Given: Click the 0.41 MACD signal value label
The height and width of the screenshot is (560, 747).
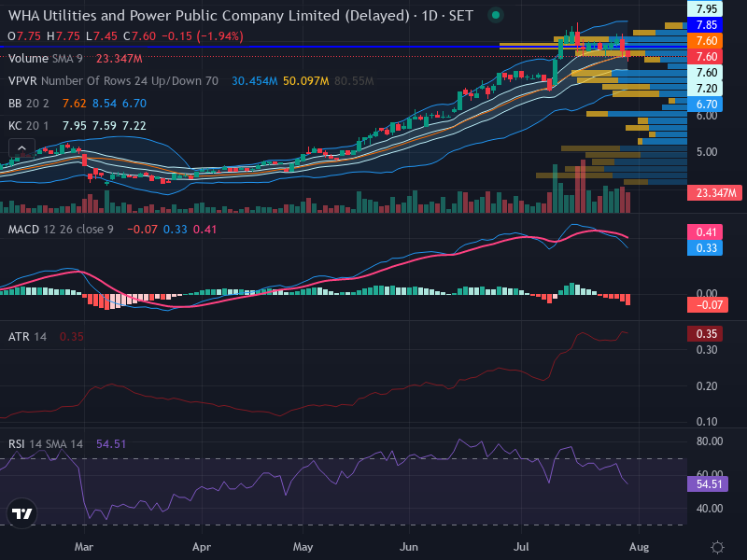Looking at the screenshot, I should click(705, 231).
